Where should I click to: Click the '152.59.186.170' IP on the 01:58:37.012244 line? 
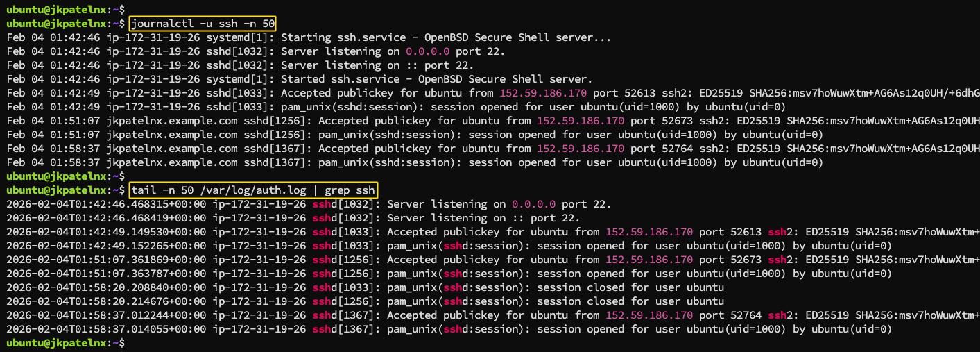649,315
